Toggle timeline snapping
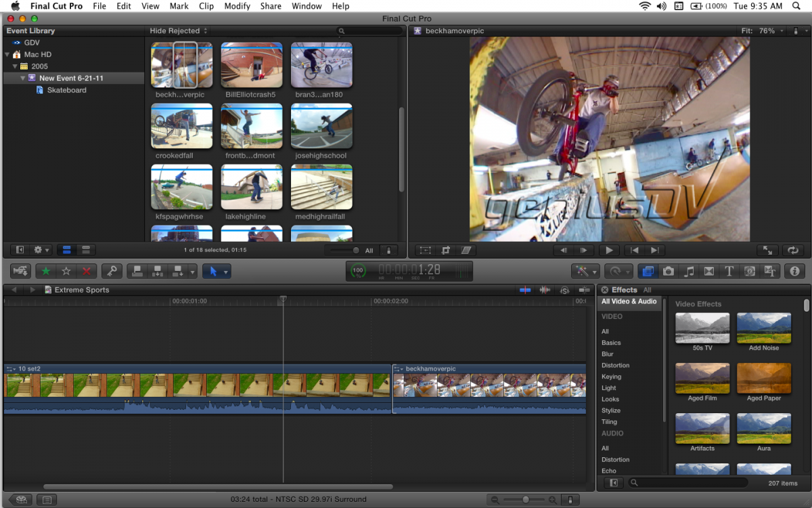812x508 pixels. [583, 290]
